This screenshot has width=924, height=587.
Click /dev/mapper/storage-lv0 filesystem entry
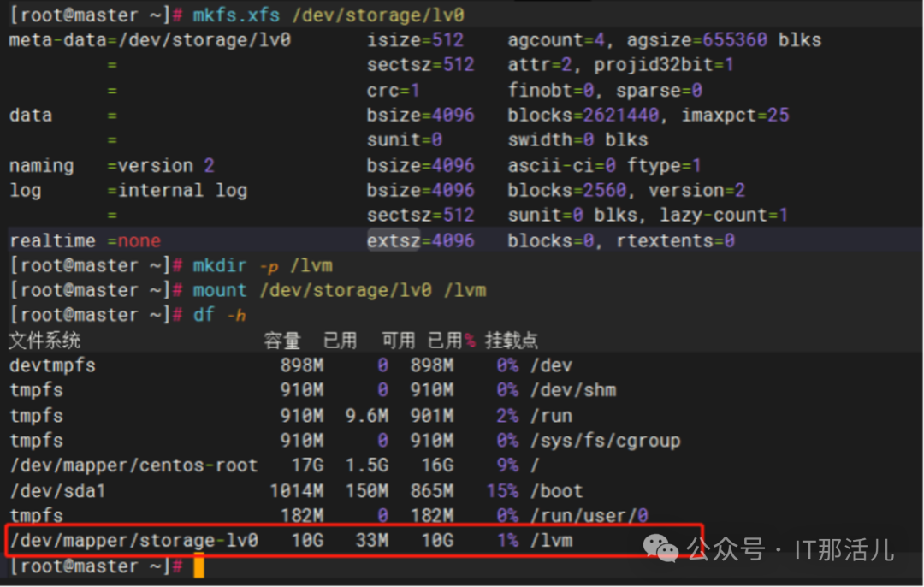[133, 541]
